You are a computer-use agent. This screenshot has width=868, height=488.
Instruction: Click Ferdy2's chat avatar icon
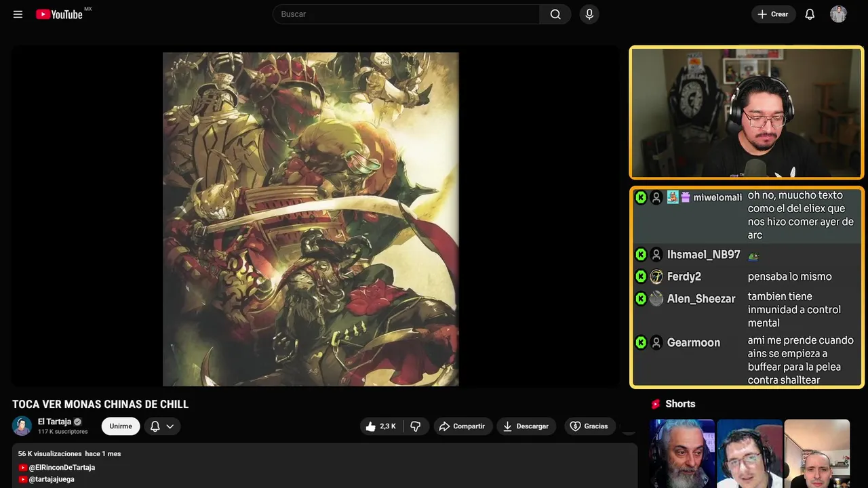point(656,277)
